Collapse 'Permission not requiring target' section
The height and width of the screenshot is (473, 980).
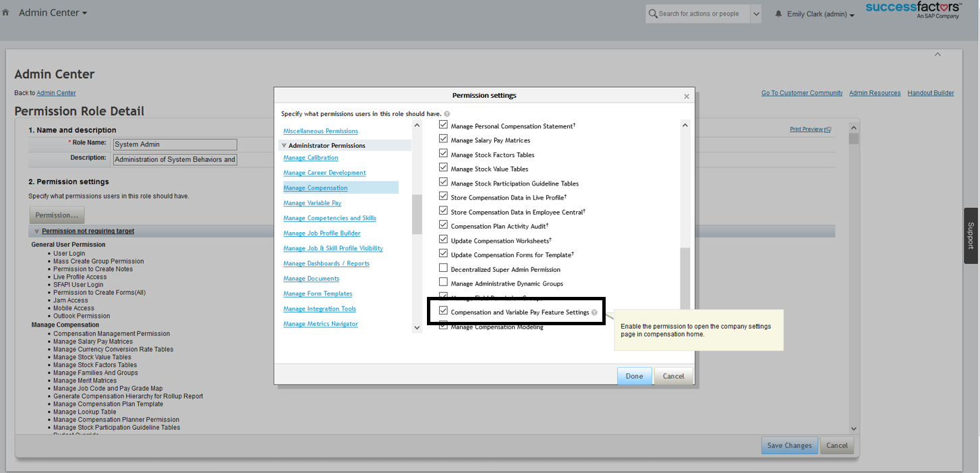coord(36,231)
